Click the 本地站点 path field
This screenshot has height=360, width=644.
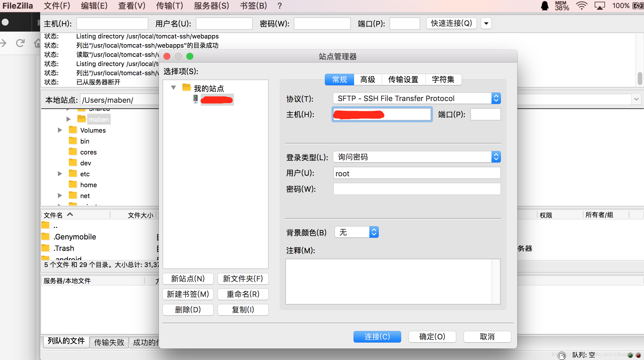pyautogui.click(x=120, y=100)
